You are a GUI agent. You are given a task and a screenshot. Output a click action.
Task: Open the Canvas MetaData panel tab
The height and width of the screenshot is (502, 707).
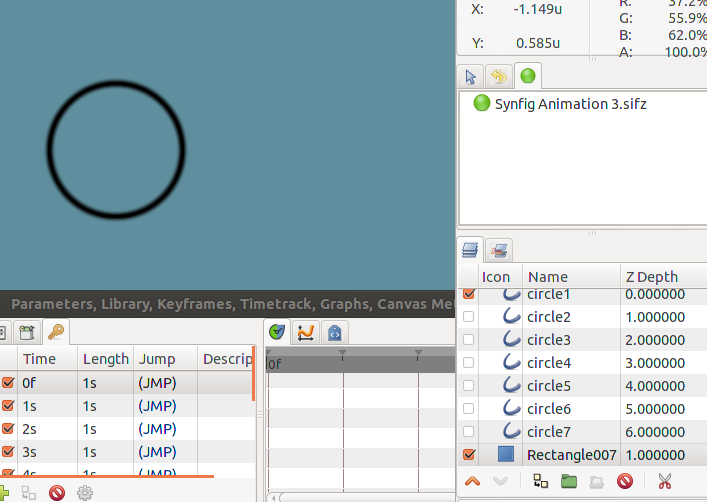tap(335, 333)
